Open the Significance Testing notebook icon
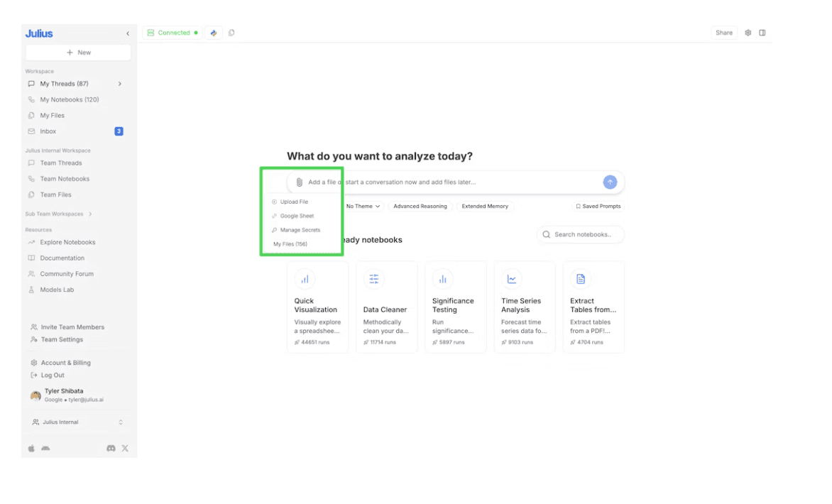 pos(443,279)
